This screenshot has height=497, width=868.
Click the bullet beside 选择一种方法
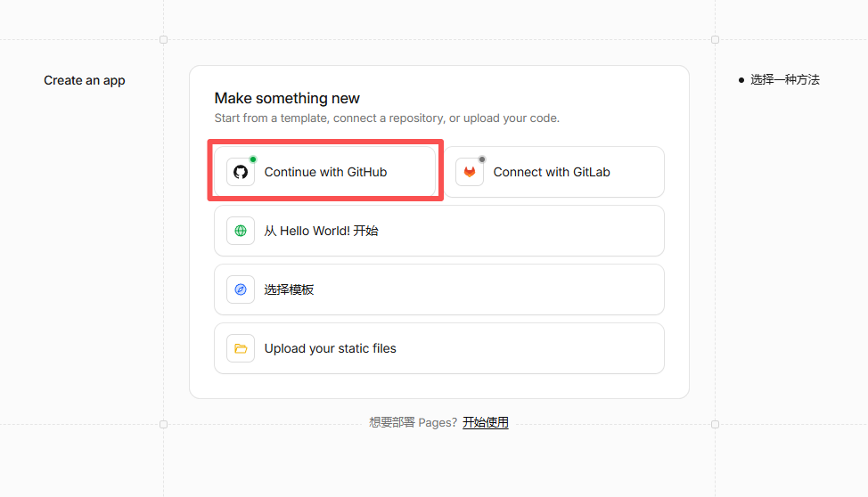(x=741, y=80)
